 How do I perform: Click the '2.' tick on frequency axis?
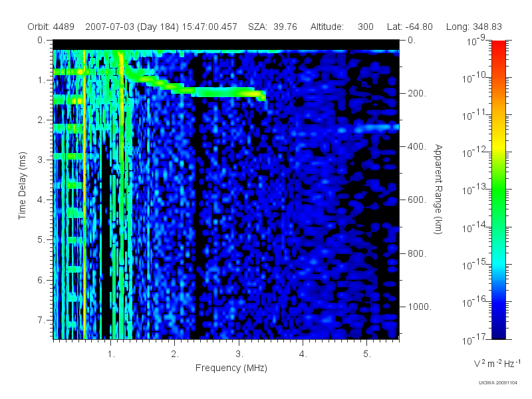pyautogui.click(x=175, y=354)
